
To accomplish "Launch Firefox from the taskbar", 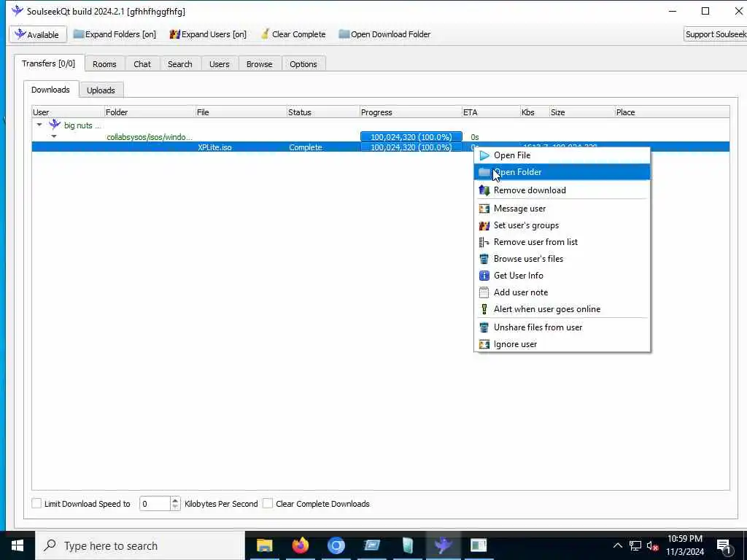I will (300, 545).
